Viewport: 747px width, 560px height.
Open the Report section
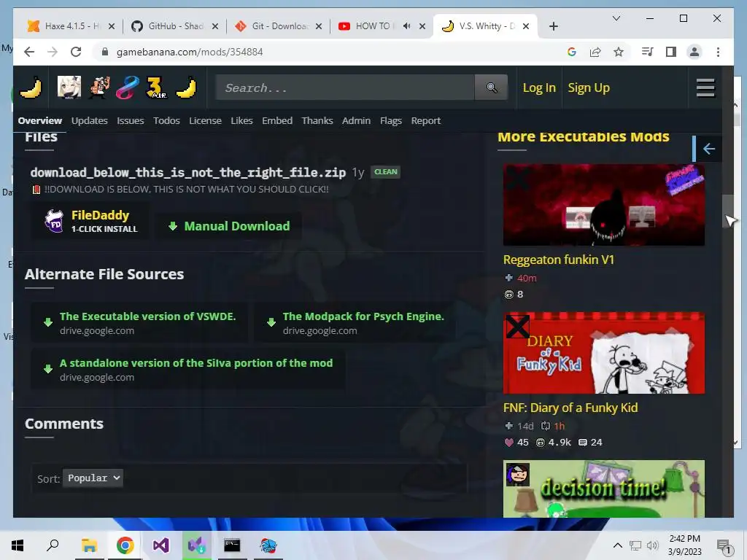coord(426,120)
